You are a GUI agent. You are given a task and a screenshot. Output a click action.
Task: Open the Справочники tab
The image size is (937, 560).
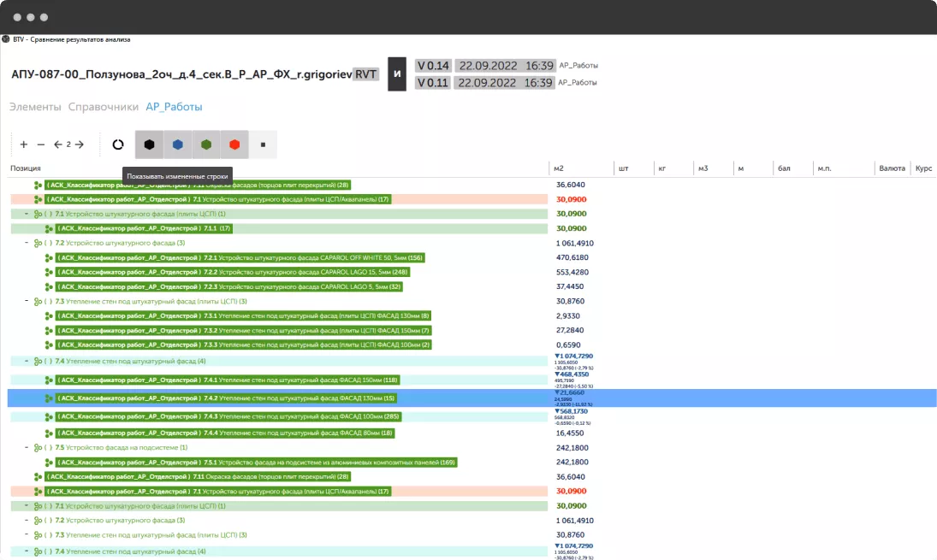[103, 107]
